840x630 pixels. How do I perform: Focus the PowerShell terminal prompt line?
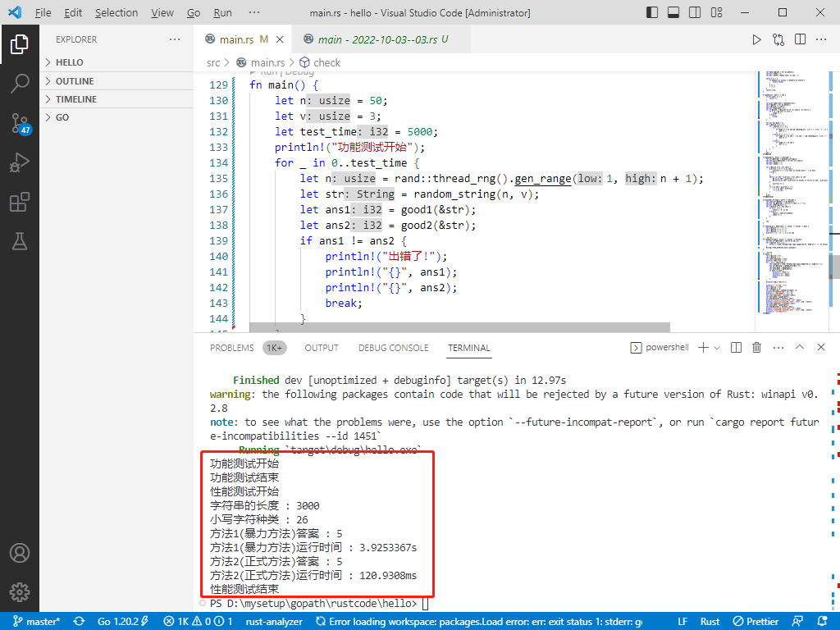pyautogui.click(x=319, y=604)
